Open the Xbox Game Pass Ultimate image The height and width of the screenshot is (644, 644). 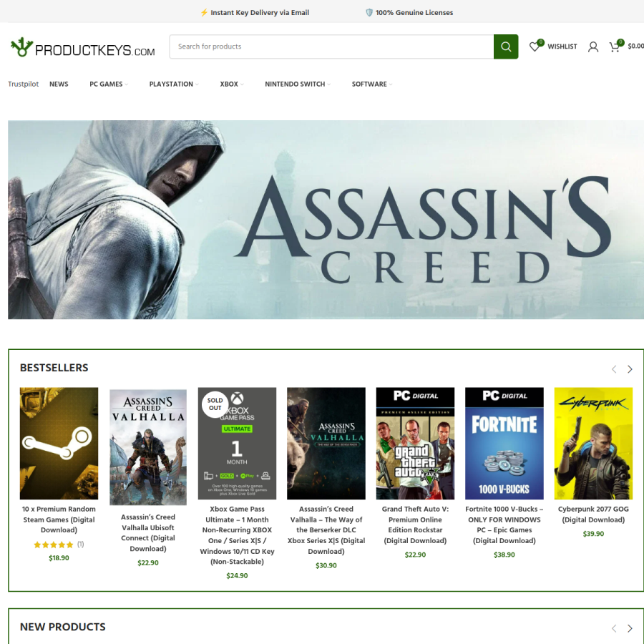point(237,443)
